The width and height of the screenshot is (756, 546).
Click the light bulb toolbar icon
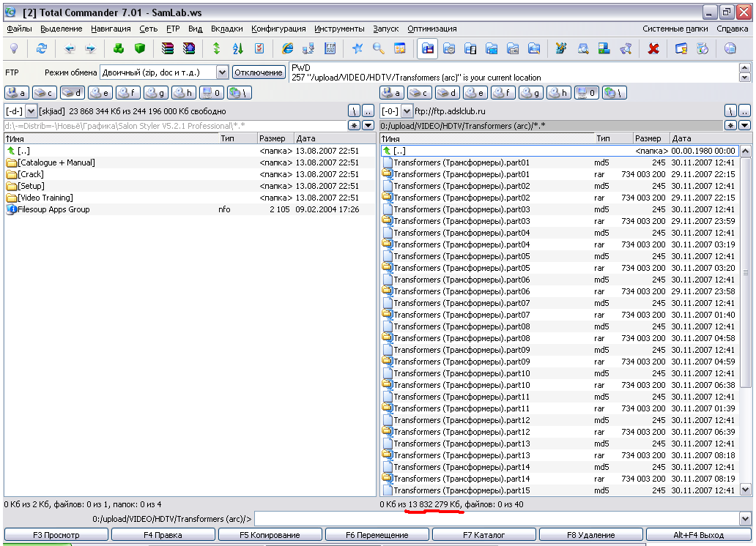(14, 48)
